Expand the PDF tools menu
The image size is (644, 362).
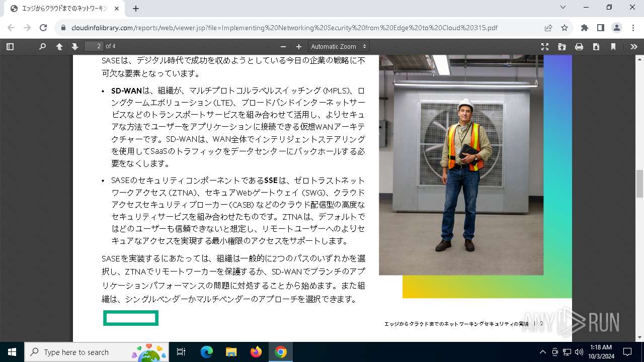point(633,46)
